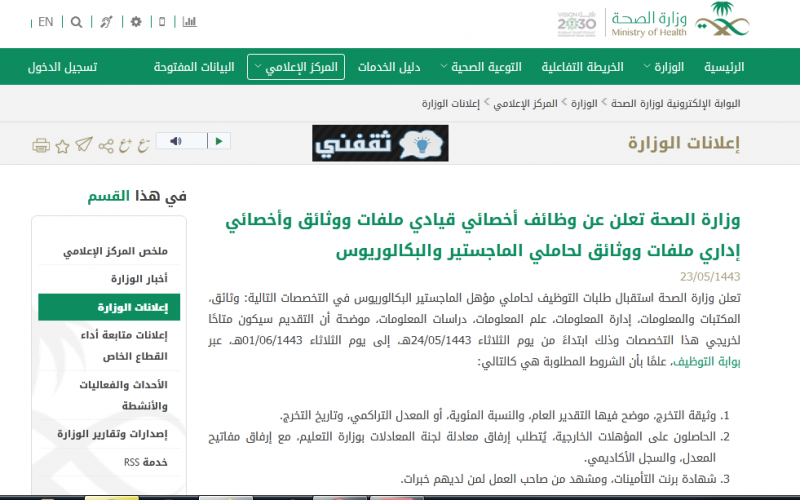
Task: Click the paper plane send icon
Action: pos(84,145)
